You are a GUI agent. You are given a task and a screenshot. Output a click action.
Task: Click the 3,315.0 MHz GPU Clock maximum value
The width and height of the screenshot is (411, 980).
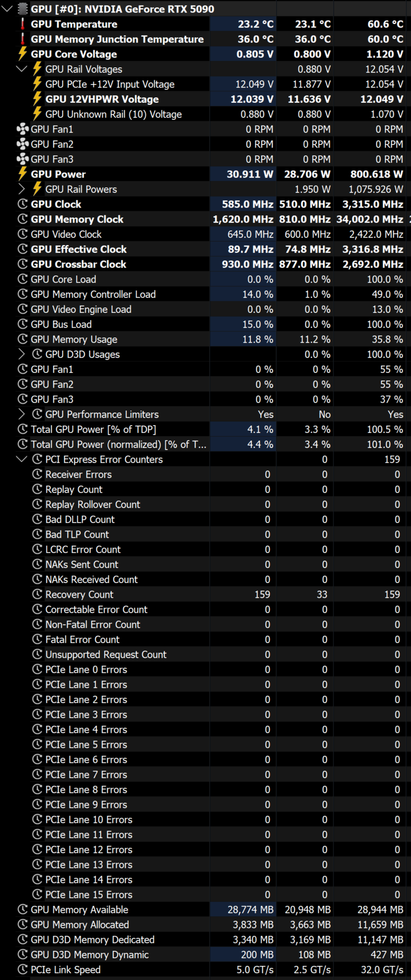(372, 204)
